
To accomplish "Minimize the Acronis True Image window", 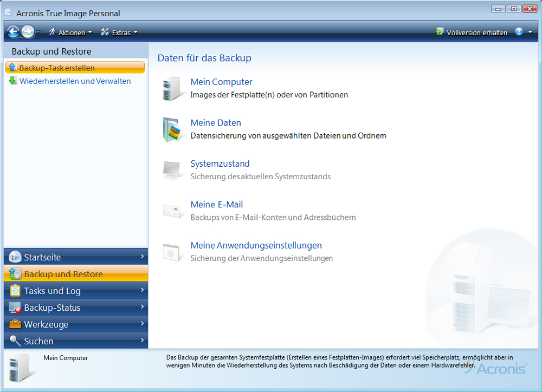I will click(498, 9).
